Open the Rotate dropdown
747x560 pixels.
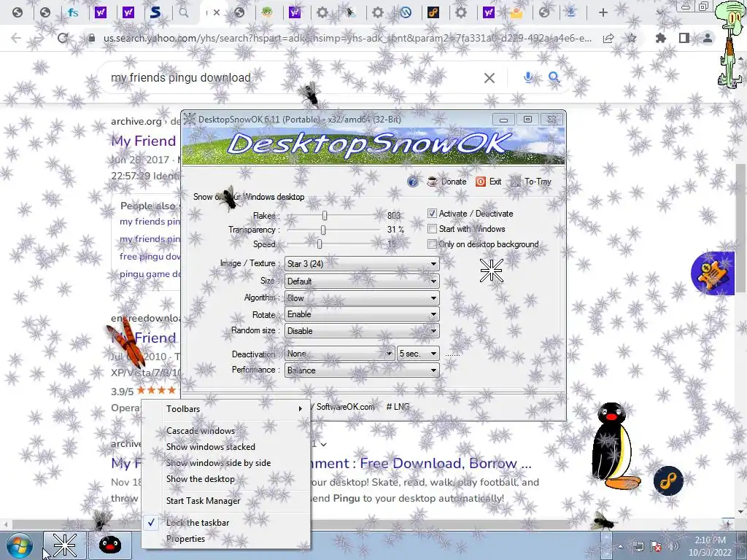[x=362, y=314]
